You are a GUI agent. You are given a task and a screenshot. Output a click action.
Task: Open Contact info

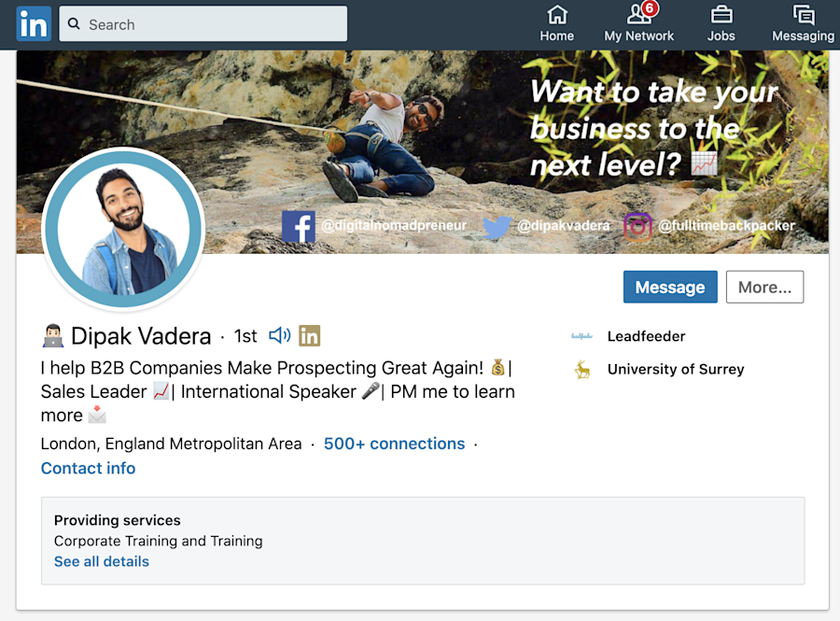pos(88,468)
